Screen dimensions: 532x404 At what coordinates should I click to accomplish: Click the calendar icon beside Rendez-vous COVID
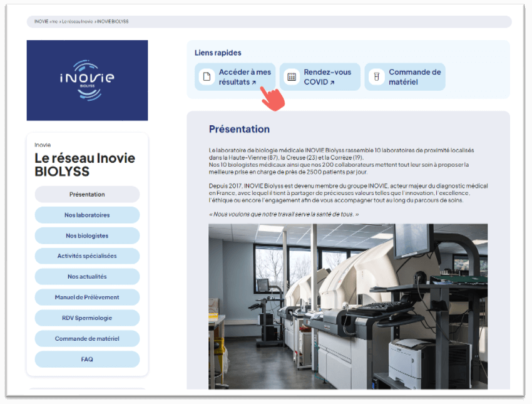(292, 76)
